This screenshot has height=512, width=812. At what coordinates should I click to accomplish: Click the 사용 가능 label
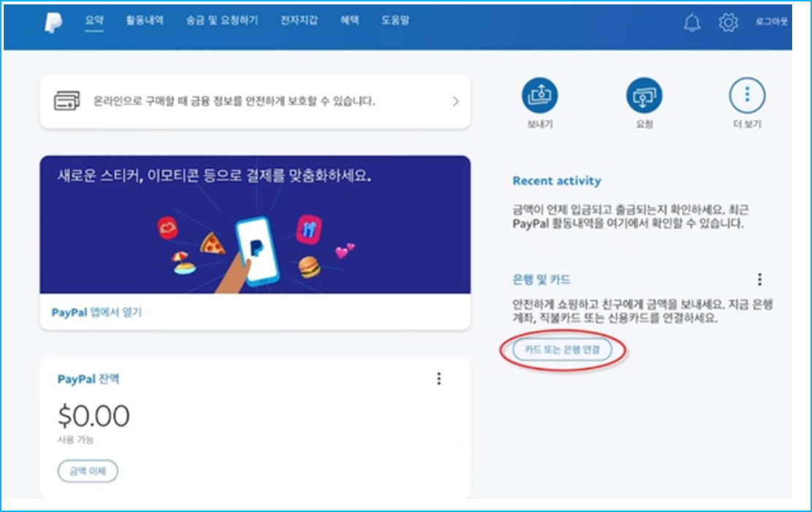pos(75,440)
